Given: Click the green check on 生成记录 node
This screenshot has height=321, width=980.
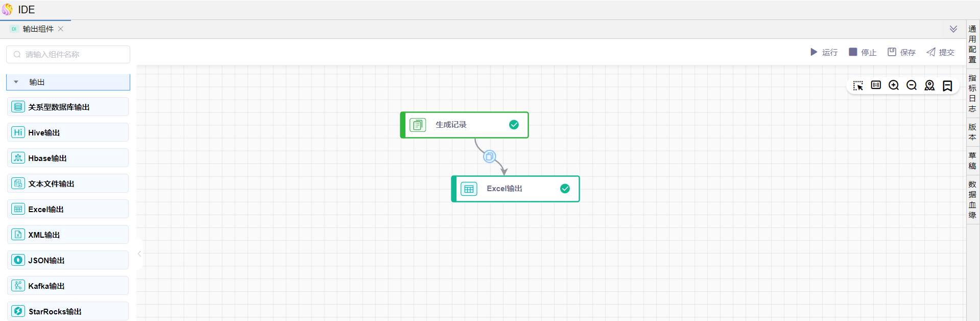Looking at the screenshot, I should tap(514, 125).
